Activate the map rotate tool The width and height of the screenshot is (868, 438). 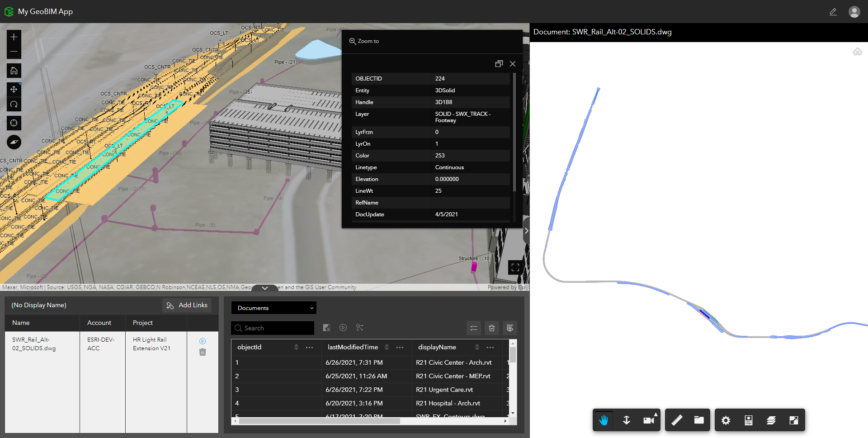14,104
